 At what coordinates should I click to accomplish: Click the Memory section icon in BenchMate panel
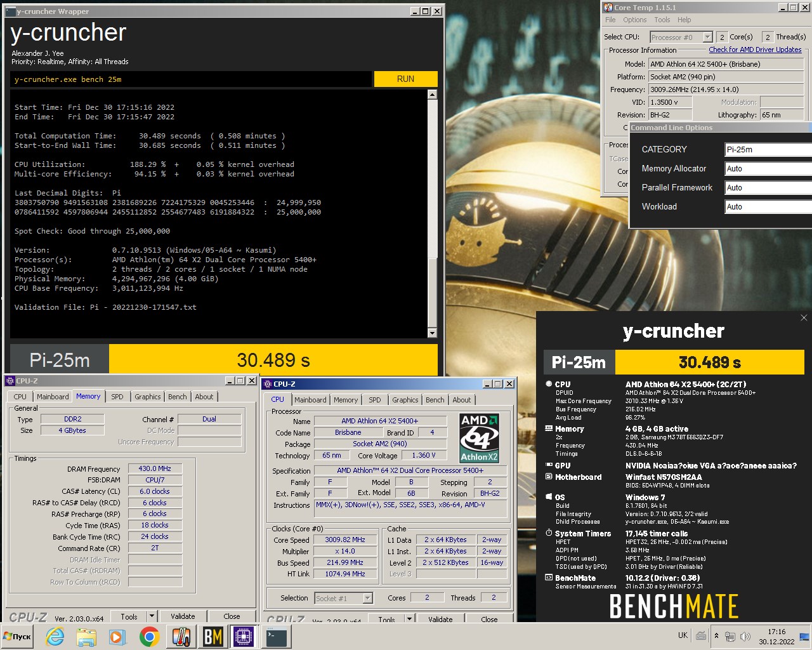[549, 428]
